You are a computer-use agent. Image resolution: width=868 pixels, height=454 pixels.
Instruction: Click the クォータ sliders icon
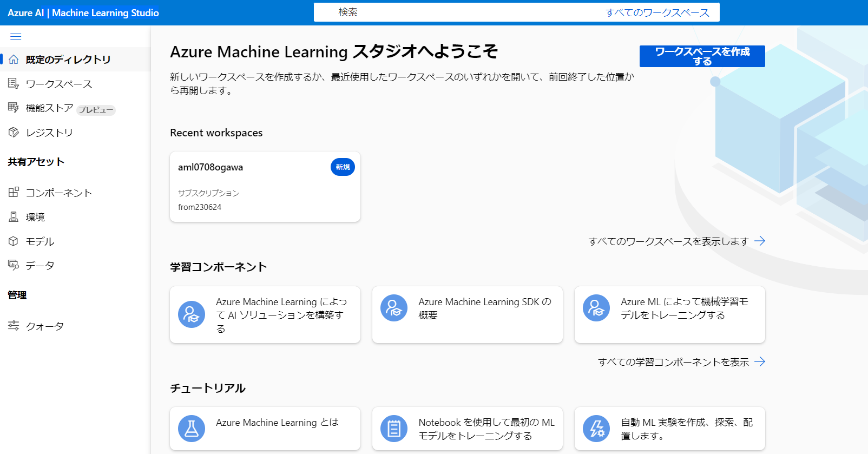(x=14, y=325)
